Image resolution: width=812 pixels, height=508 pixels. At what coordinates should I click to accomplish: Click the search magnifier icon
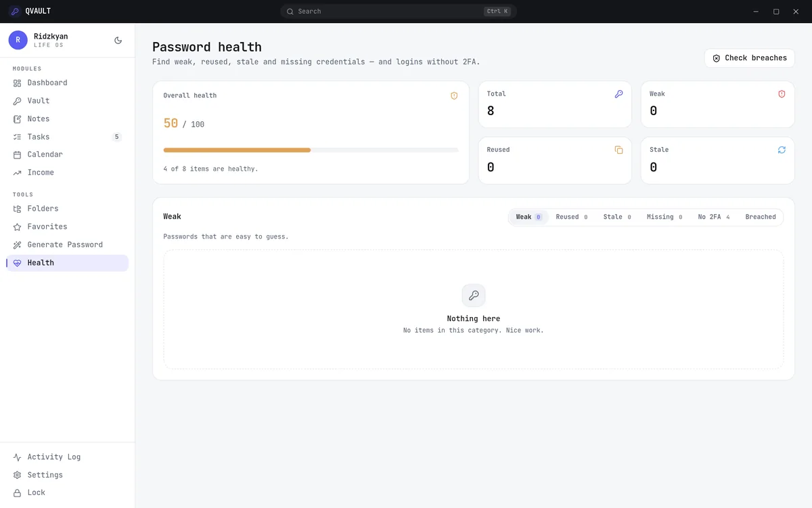click(x=290, y=12)
